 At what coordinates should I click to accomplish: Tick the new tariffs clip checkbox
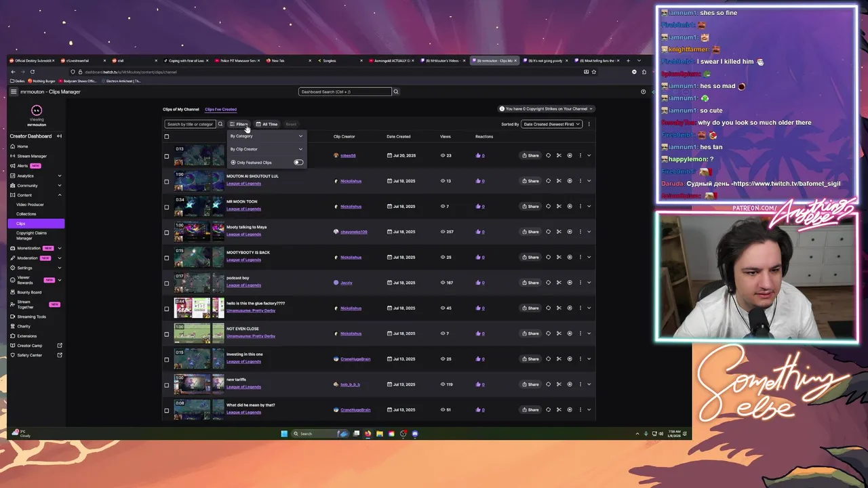click(x=167, y=384)
